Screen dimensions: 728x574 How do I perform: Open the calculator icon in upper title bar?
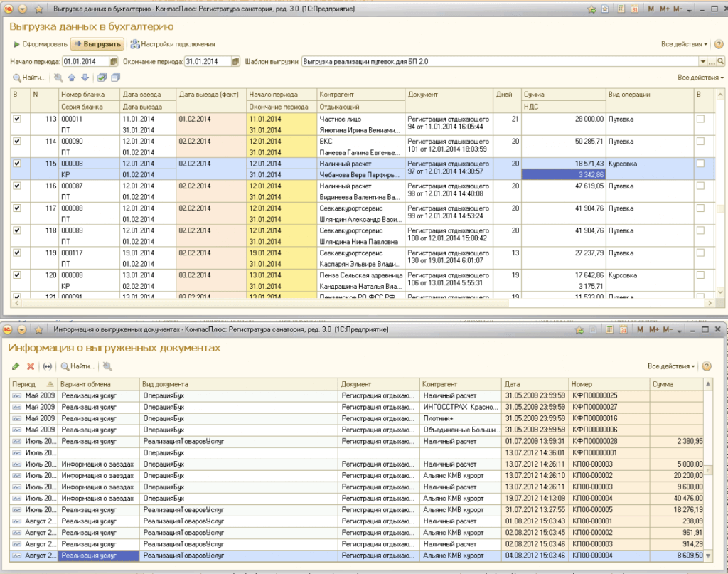(621, 9)
